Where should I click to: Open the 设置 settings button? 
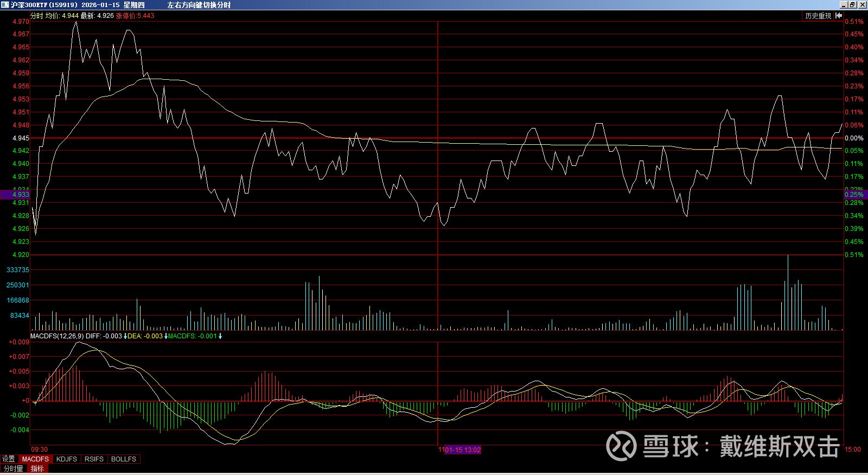(x=9, y=459)
